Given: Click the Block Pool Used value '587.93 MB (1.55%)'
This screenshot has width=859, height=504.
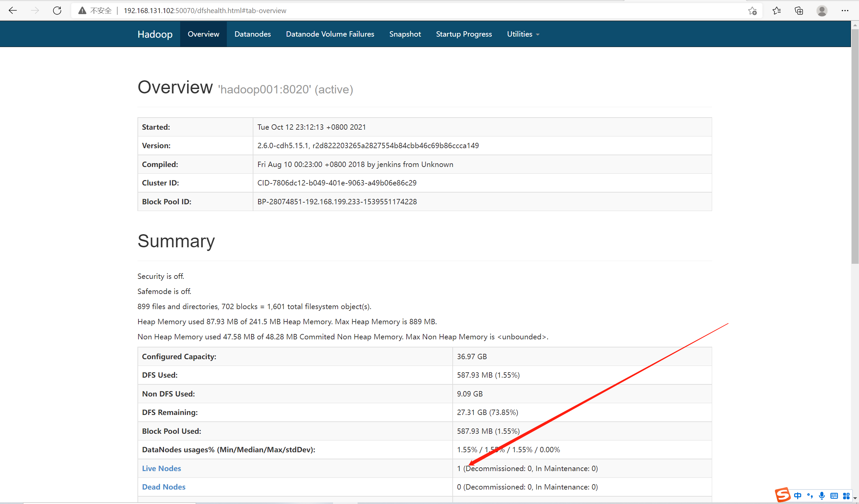Looking at the screenshot, I should pyautogui.click(x=488, y=431).
